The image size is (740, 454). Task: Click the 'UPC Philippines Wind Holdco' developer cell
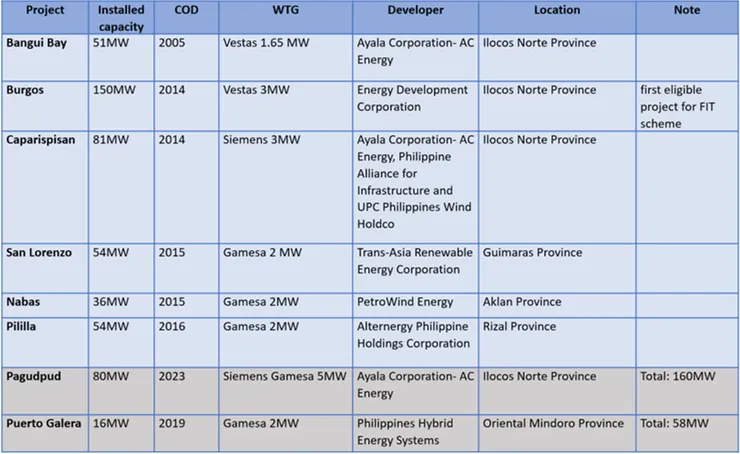click(415, 187)
